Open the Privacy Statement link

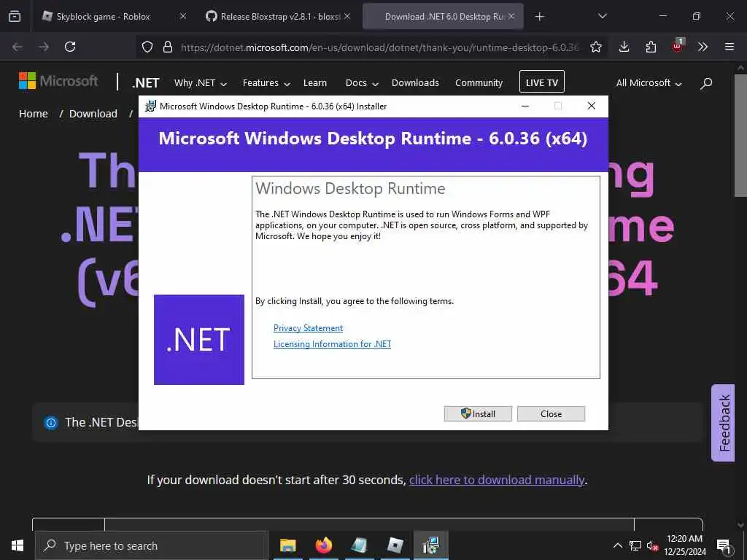pos(309,328)
